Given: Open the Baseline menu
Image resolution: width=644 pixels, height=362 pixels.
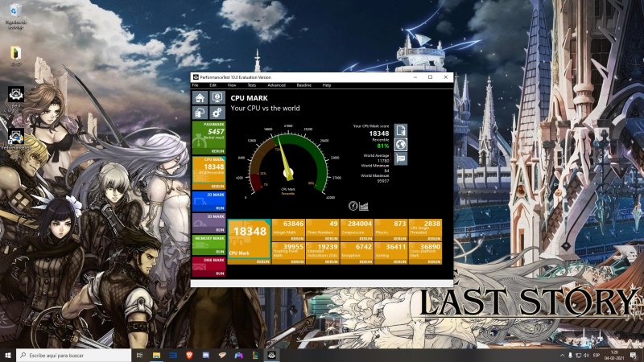Looking at the screenshot, I should pyautogui.click(x=304, y=85).
